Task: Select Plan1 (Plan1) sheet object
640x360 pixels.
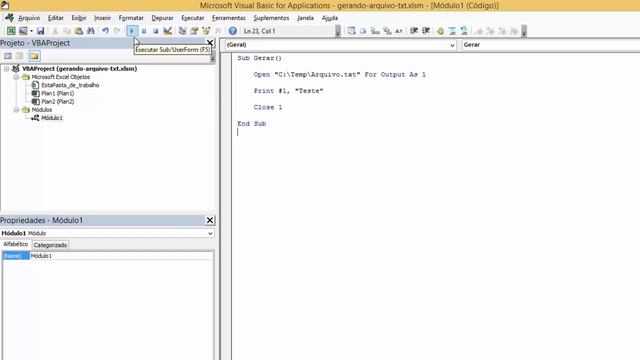Action: (58, 93)
